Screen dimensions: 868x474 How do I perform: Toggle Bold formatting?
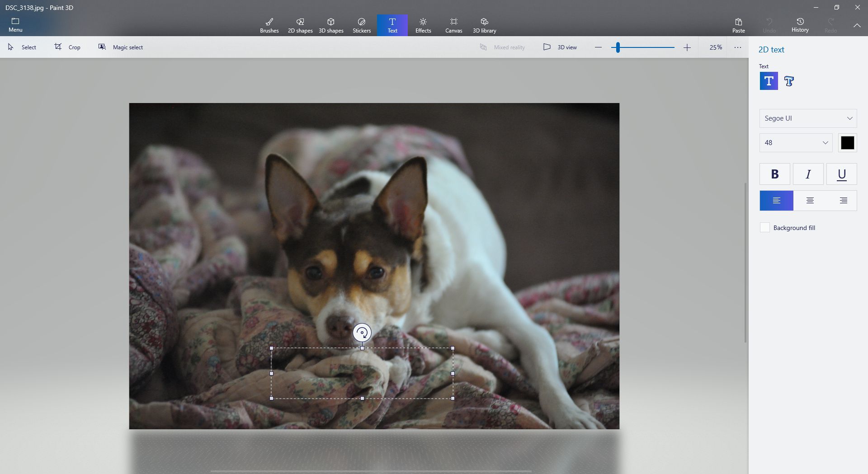[x=774, y=174]
